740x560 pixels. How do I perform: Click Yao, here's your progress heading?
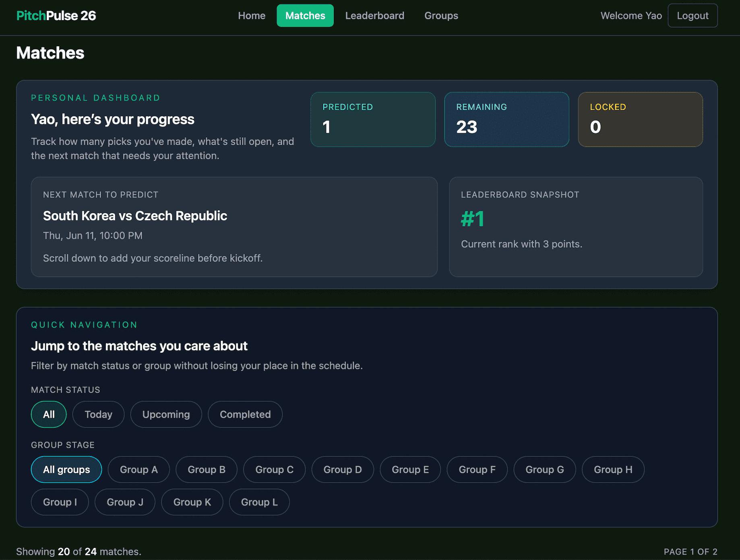pos(113,119)
